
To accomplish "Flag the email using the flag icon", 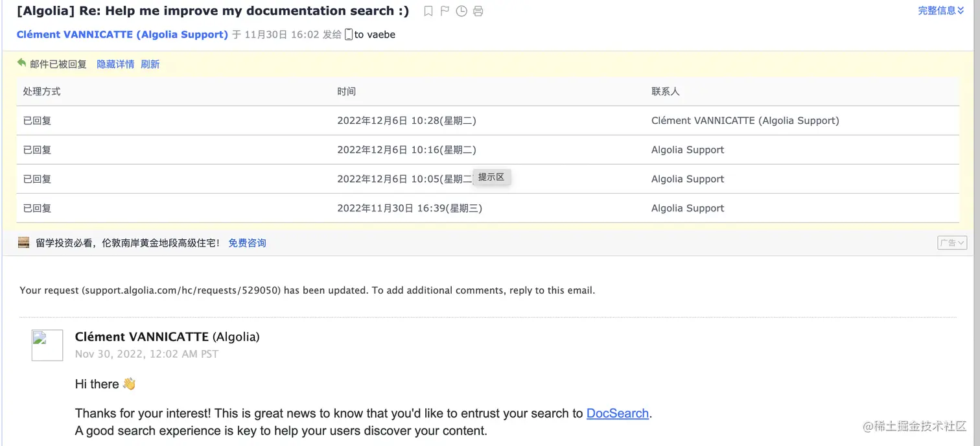I will [x=445, y=11].
